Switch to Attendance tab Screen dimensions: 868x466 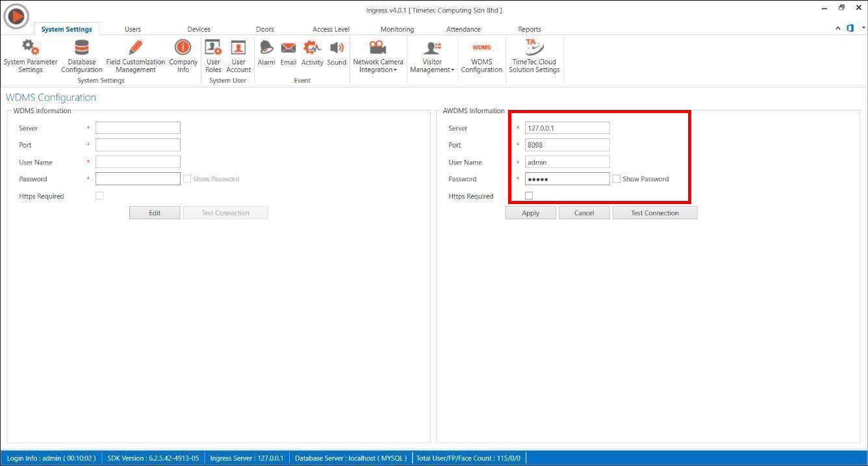click(463, 29)
